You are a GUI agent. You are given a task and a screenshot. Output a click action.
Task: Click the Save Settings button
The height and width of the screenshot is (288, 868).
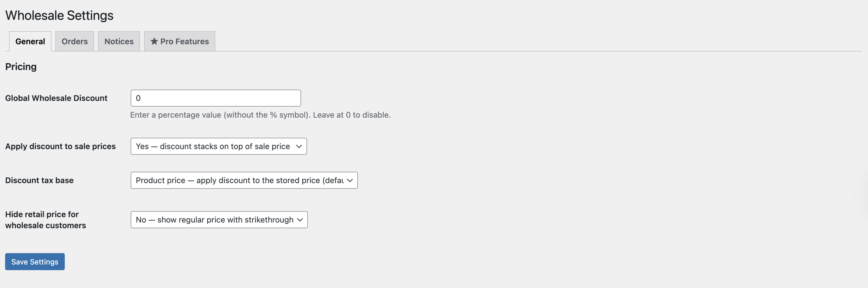34,261
